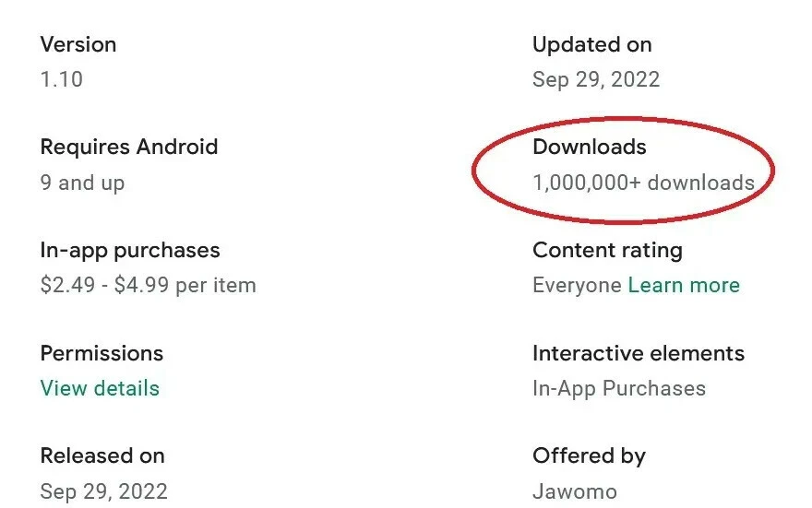Click the Requires Android heading
The image size is (812, 508).
(129, 147)
